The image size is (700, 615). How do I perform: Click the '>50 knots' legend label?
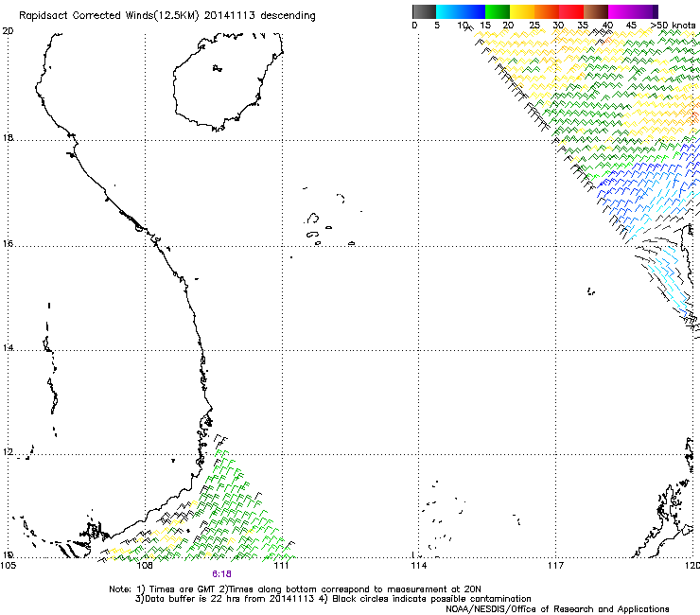pyautogui.click(x=673, y=25)
